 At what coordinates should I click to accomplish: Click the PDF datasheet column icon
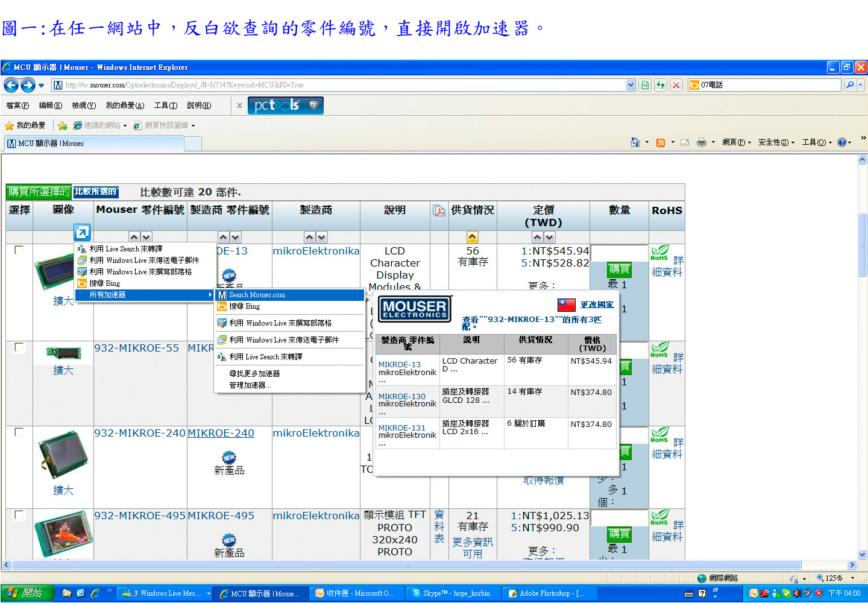(439, 210)
